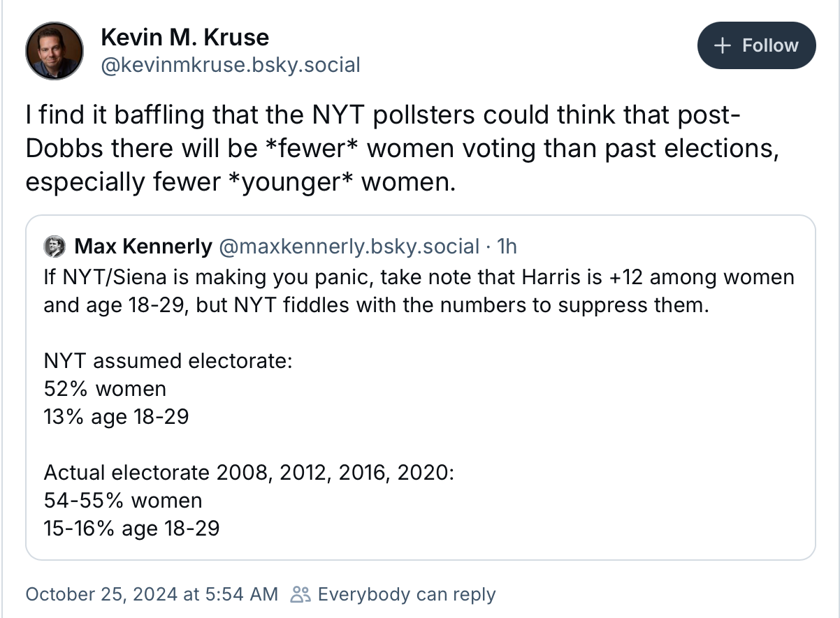Image resolution: width=840 pixels, height=618 pixels.
Task: Click the 15-16% age 18-29 line
Action: 131,529
